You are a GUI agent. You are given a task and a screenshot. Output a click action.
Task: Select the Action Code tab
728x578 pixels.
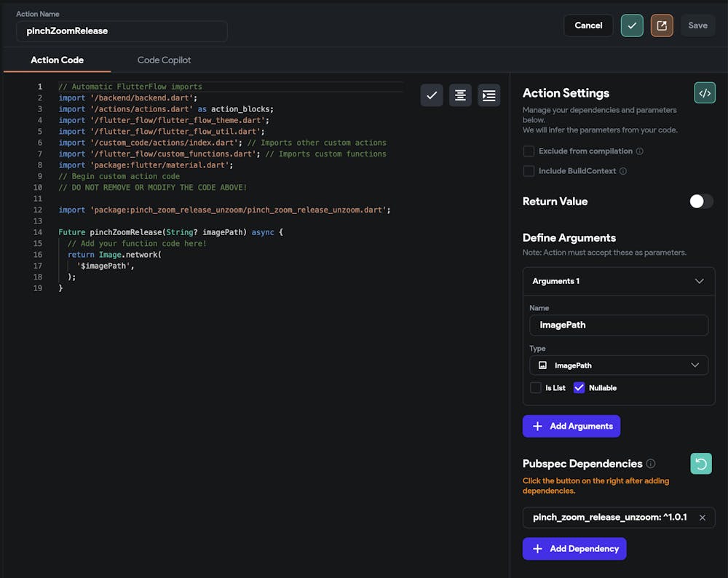pos(57,60)
